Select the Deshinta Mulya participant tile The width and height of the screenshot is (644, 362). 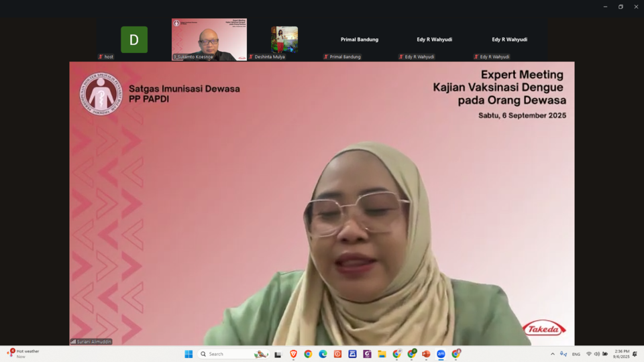click(284, 40)
